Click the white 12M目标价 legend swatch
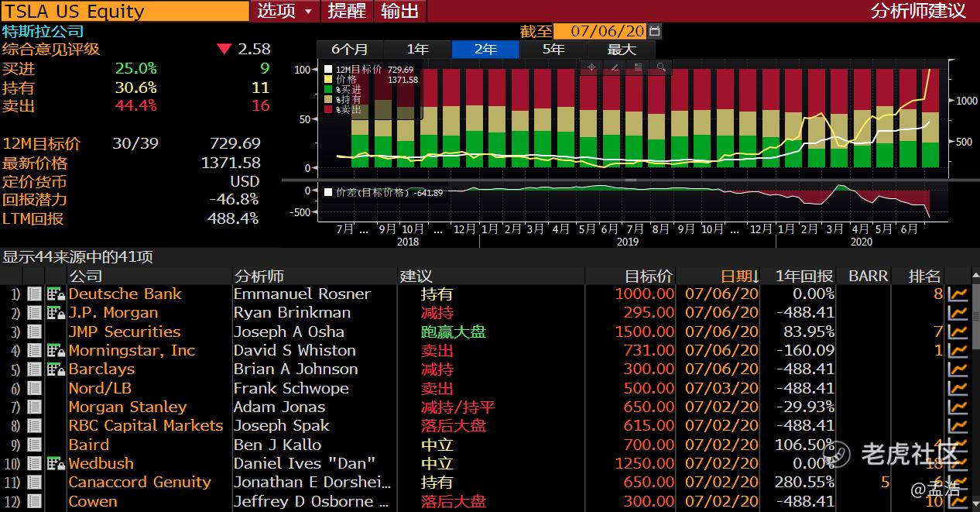980x512 pixels. 328,70
